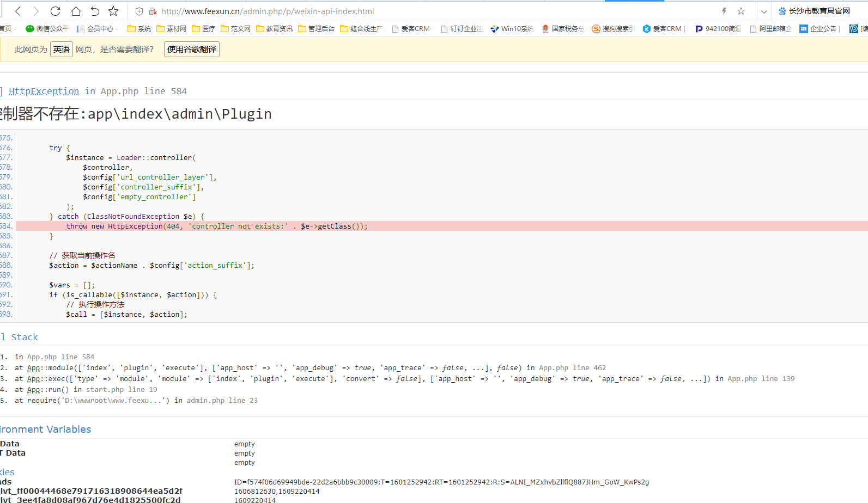Reload the page with refresh icon
The image size is (868, 503).
(x=55, y=11)
